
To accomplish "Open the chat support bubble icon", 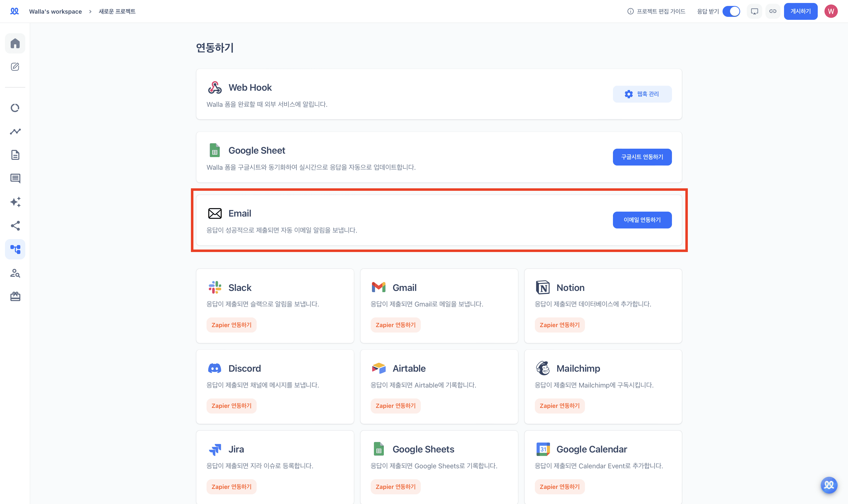I will [x=829, y=485].
